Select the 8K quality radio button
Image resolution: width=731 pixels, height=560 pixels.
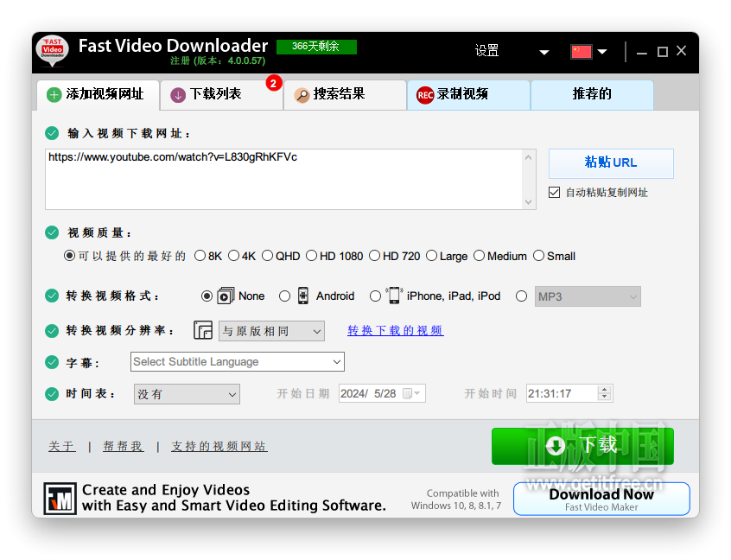tap(200, 256)
